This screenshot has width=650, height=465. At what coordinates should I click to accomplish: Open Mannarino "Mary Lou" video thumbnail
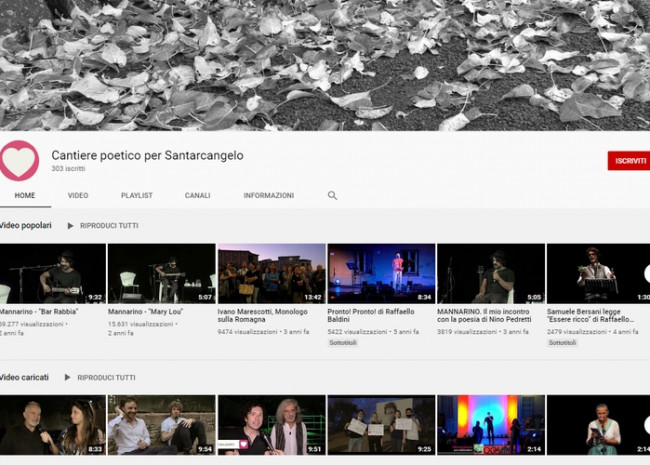tap(161, 273)
